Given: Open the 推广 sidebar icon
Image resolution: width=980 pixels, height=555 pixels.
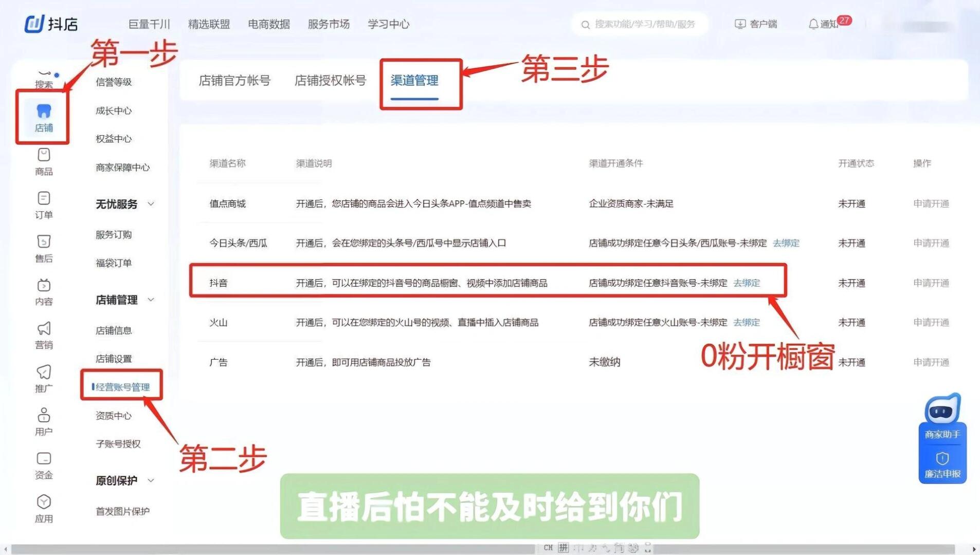Looking at the screenshot, I should point(44,372).
